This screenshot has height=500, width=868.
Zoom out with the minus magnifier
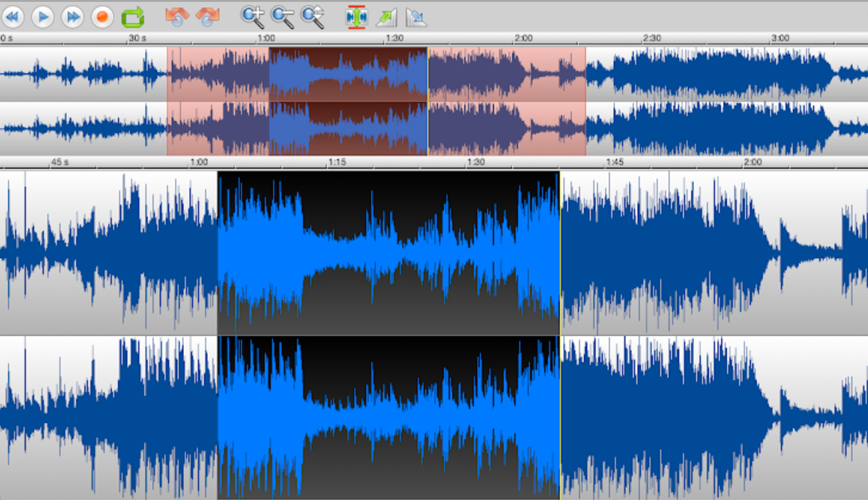click(x=283, y=18)
